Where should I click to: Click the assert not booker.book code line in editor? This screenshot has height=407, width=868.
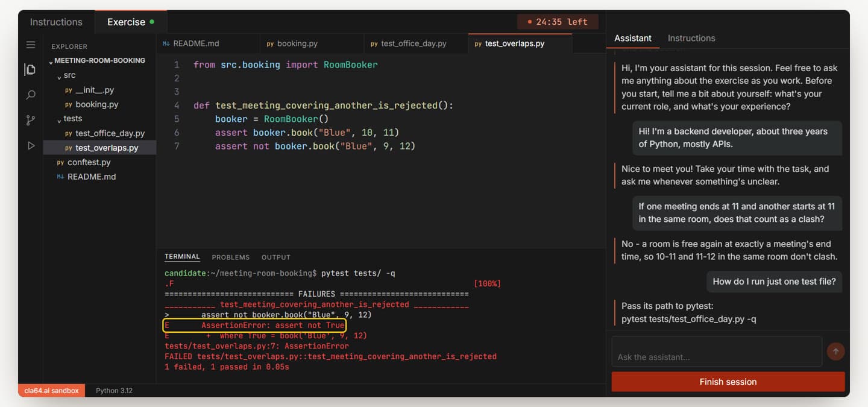pyautogui.click(x=315, y=146)
